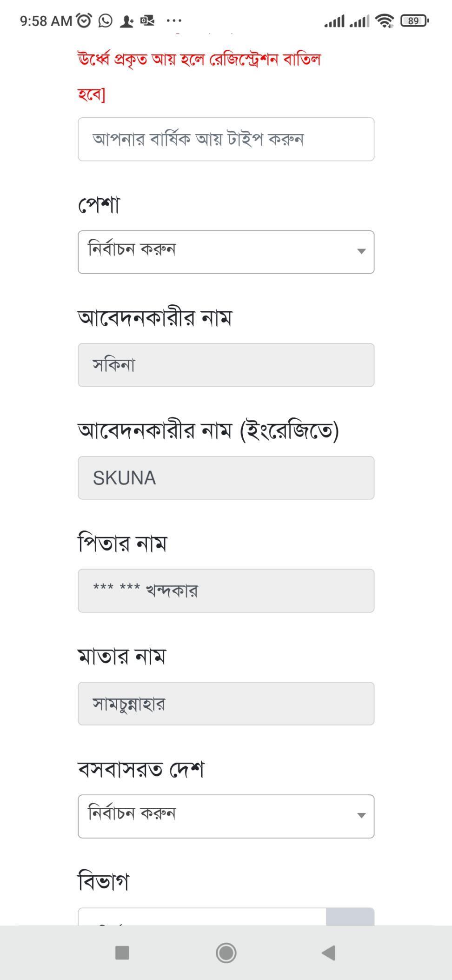Viewport: 452px width, 980px height.
Task: Tap the alarm clock status icon
Action: (84, 20)
